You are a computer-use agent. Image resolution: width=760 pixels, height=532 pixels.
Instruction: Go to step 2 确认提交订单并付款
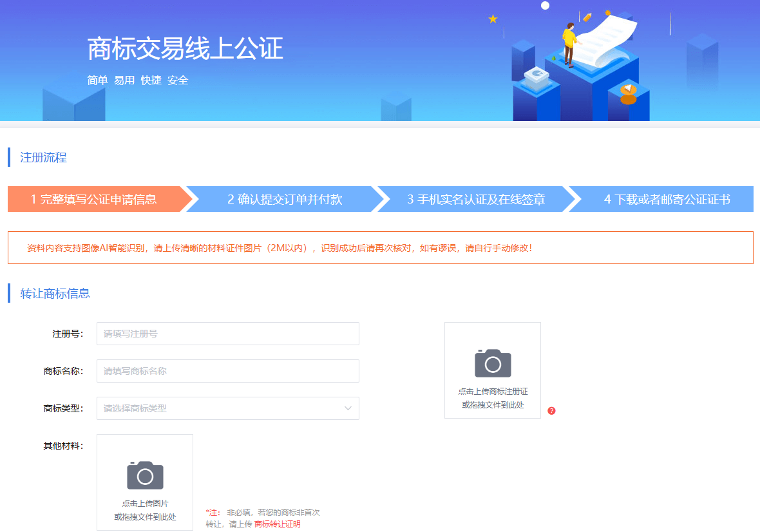pos(285,200)
